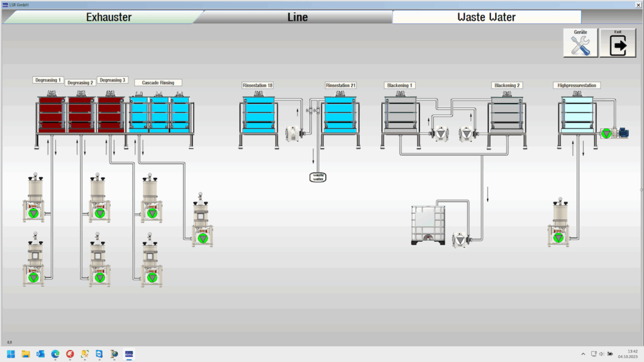Open the Geräte tools button
The width and height of the screenshot is (644, 362).
coord(580,43)
